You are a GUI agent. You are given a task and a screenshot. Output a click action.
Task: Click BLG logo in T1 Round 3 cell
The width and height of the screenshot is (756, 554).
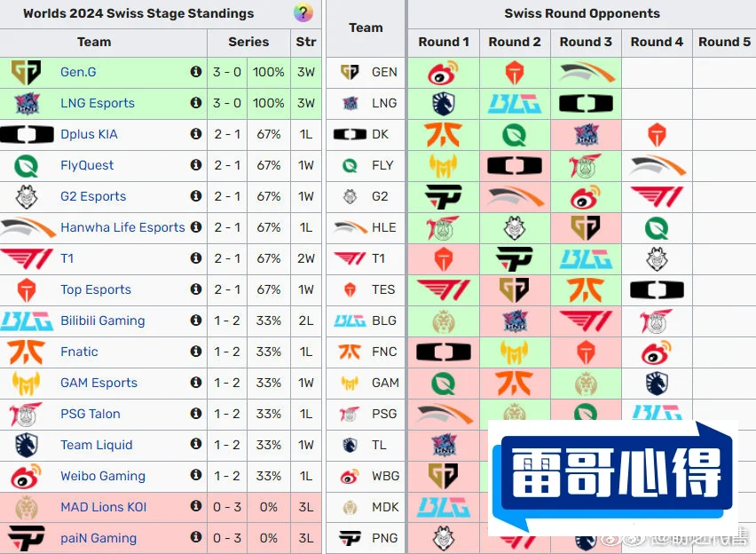tap(586, 258)
